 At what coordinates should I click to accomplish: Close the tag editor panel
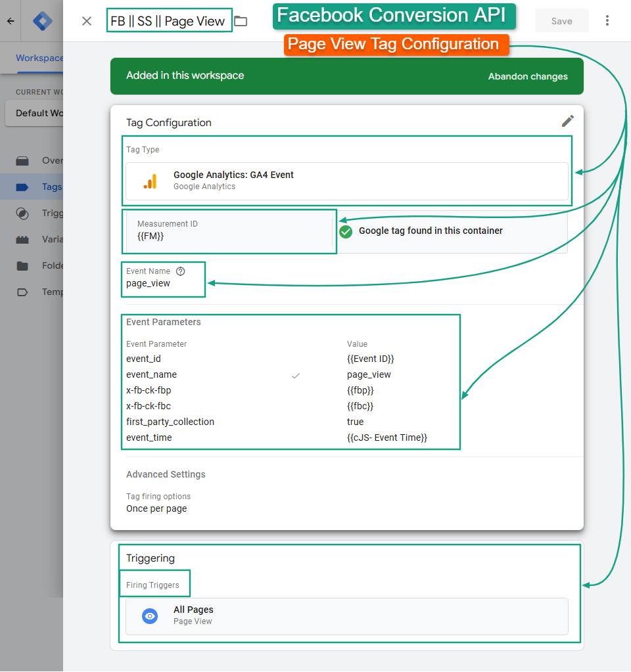pos(87,21)
